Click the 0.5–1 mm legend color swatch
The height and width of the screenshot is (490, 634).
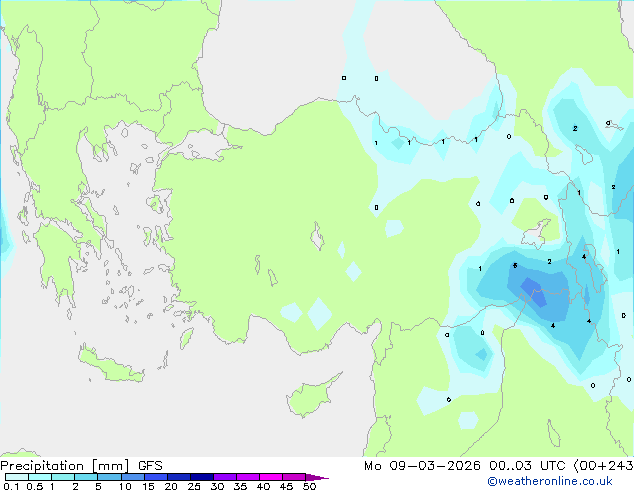click(40, 477)
